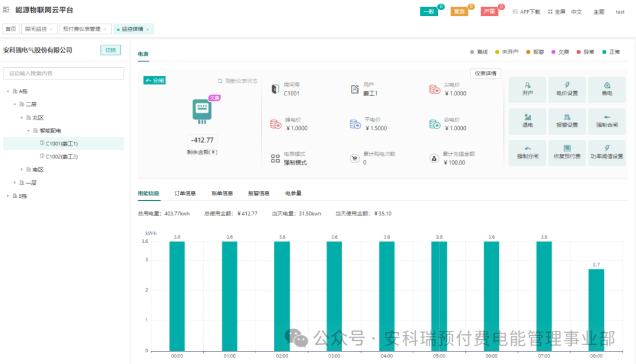Select C1001(姜工1) in the tree
The image size is (636, 364).
pos(63,144)
